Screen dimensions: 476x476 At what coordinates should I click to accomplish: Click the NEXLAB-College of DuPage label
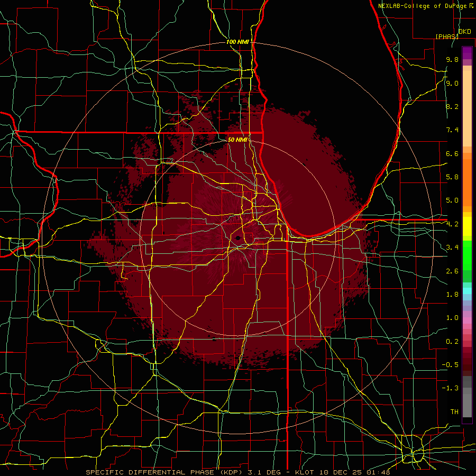423,6
